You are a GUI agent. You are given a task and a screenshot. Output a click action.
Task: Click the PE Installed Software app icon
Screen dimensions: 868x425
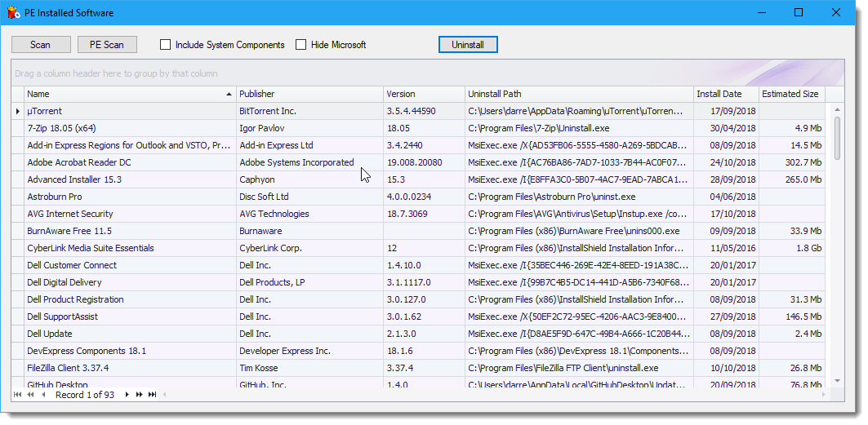coord(13,13)
